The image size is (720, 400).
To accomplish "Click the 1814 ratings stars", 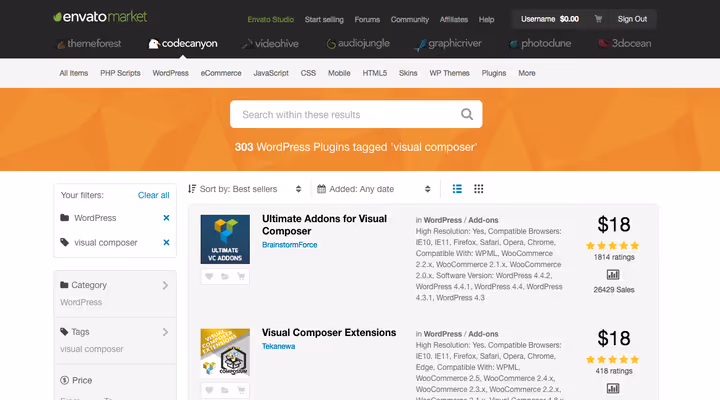I will (613, 246).
